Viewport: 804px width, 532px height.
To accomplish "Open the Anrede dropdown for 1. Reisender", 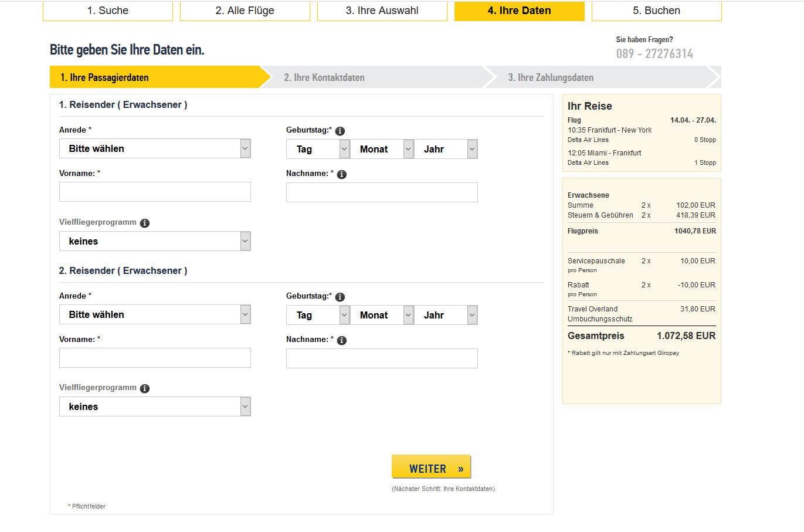I will pos(155,148).
